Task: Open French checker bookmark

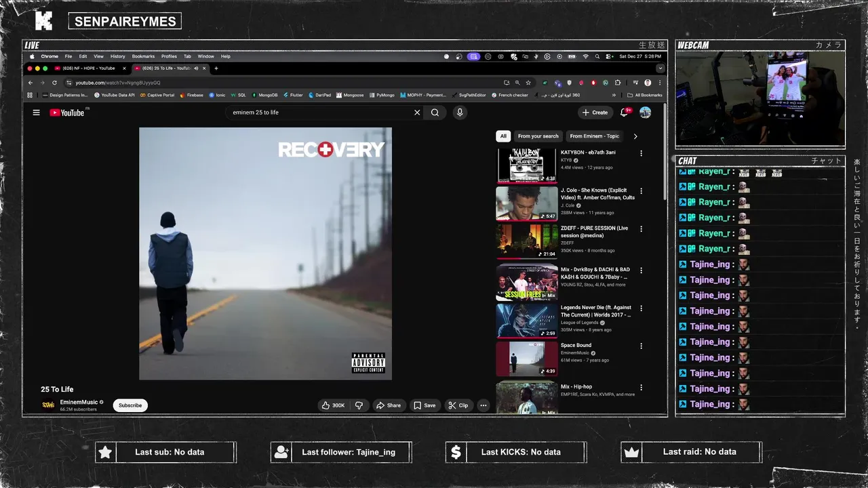Action: click(x=510, y=95)
